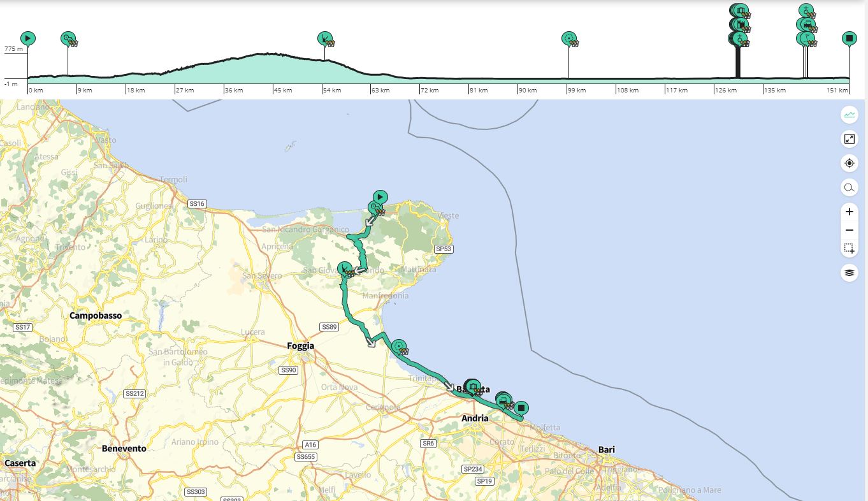Open the waypoint marker at San Giovanni Rotondo

point(344,268)
